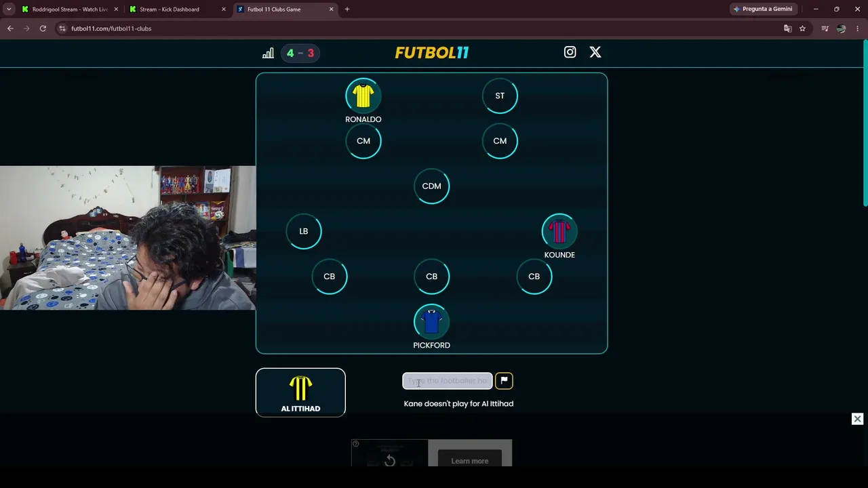Select the Pickford blue goalkeeper shirt
This screenshot has width=868, height=488.
tap(431, 321)
